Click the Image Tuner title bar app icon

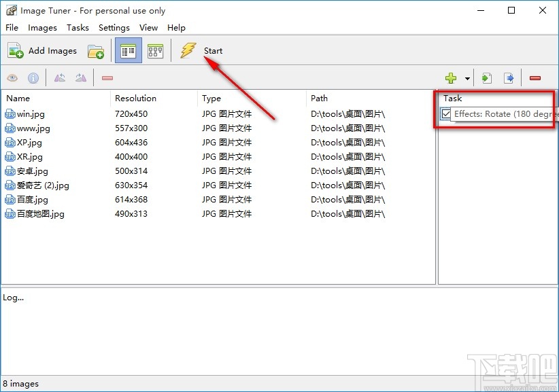[x=12, y=10]
